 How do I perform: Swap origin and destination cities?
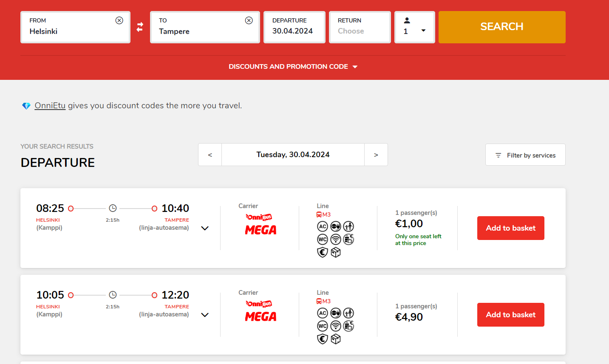pyautogui.click(x=140, y=27)
